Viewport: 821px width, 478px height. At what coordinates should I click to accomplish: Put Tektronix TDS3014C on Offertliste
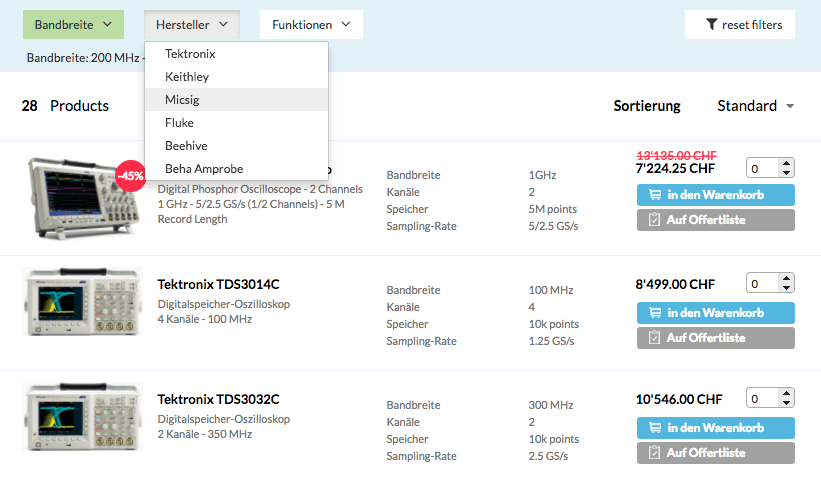(x=716, y=338)
